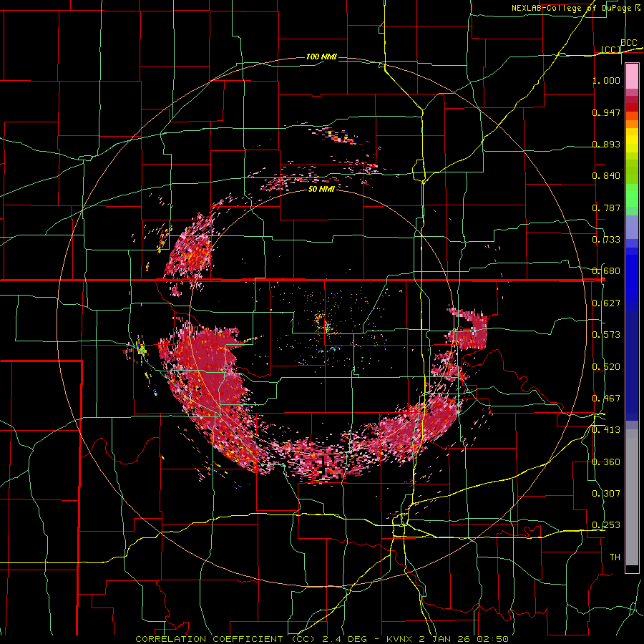This screenshot has width=644, height=644.
Task: Click the 0.360 scale value
Action: 606,462
